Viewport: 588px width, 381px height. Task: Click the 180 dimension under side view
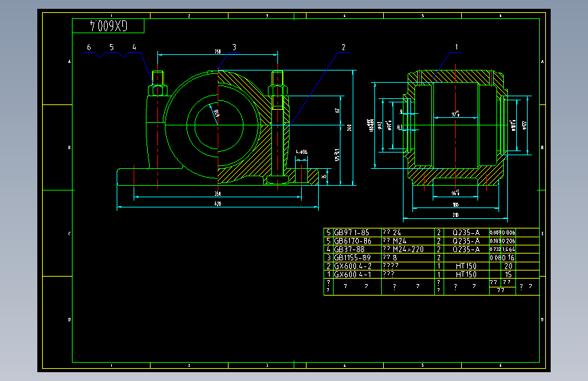pos(455,205)
